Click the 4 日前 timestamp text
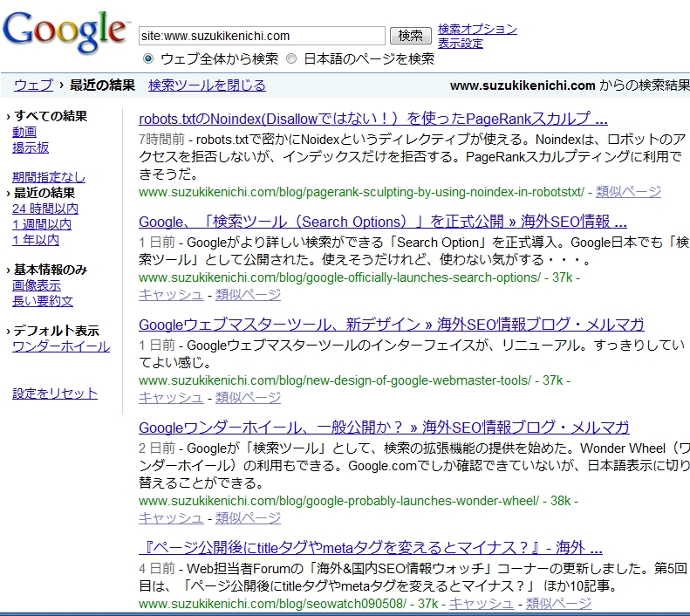 [157, 568]
